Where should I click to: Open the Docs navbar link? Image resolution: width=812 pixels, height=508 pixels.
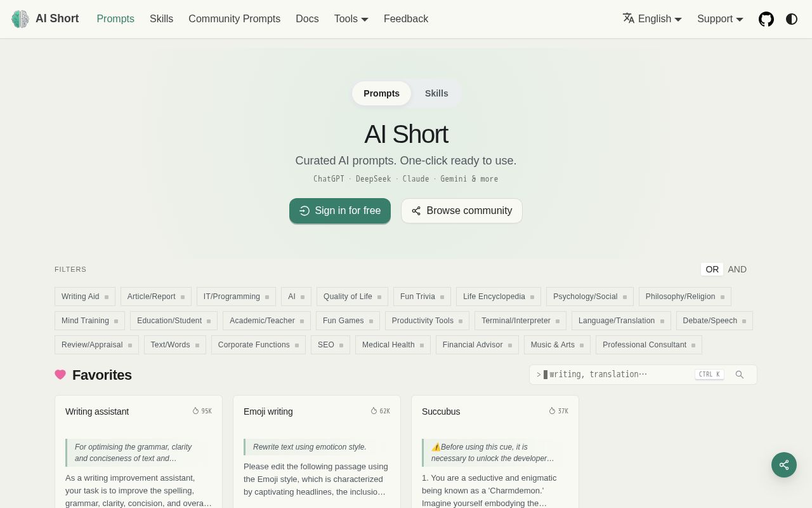point(307,19)
